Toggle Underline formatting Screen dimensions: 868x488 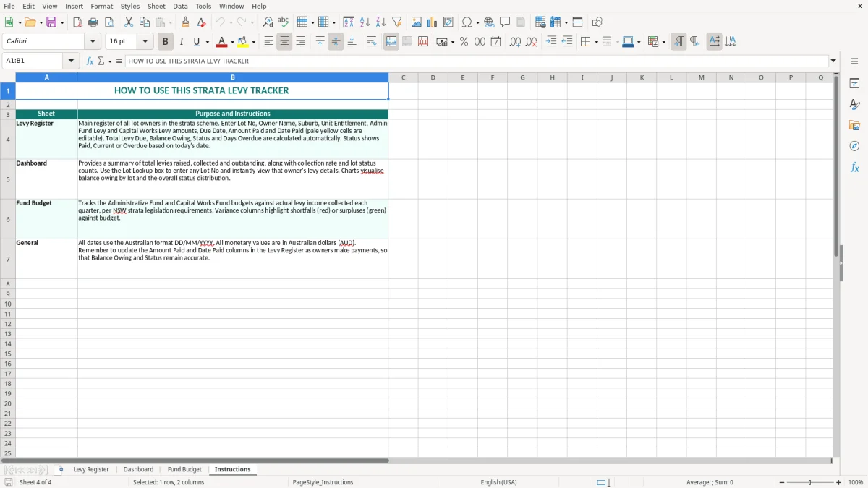tap(196, 42)
